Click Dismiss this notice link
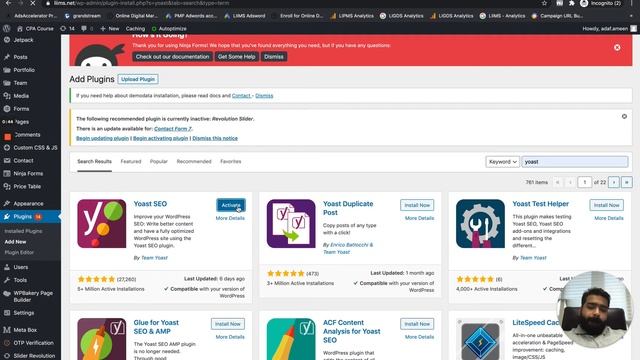Viewport: 640px width, 360px height. pyautogui.click(x=215, y=138)
